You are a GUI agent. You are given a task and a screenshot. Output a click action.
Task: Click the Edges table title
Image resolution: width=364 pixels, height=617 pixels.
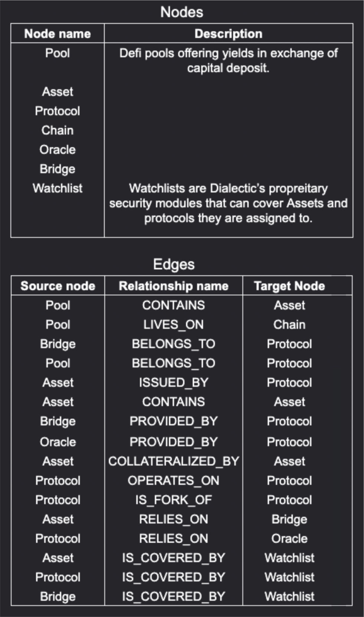click(174, 264)
